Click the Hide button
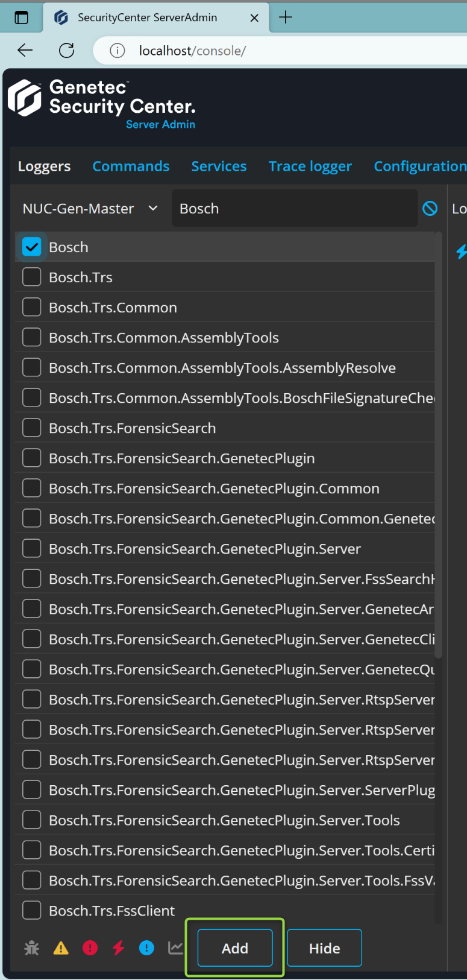The height and width of the screenshot is (980, 467). [x=324, y=948]
